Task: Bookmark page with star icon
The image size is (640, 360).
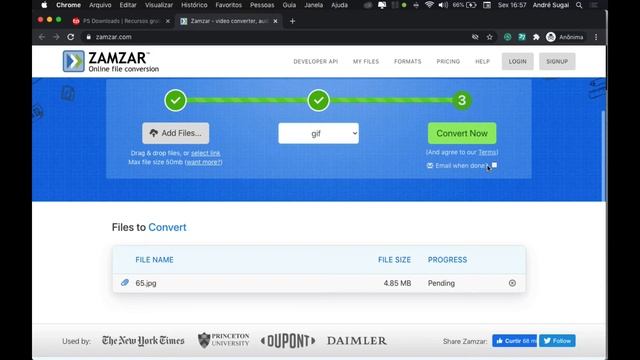Action: pyautogui.click(x=489, y=37)
